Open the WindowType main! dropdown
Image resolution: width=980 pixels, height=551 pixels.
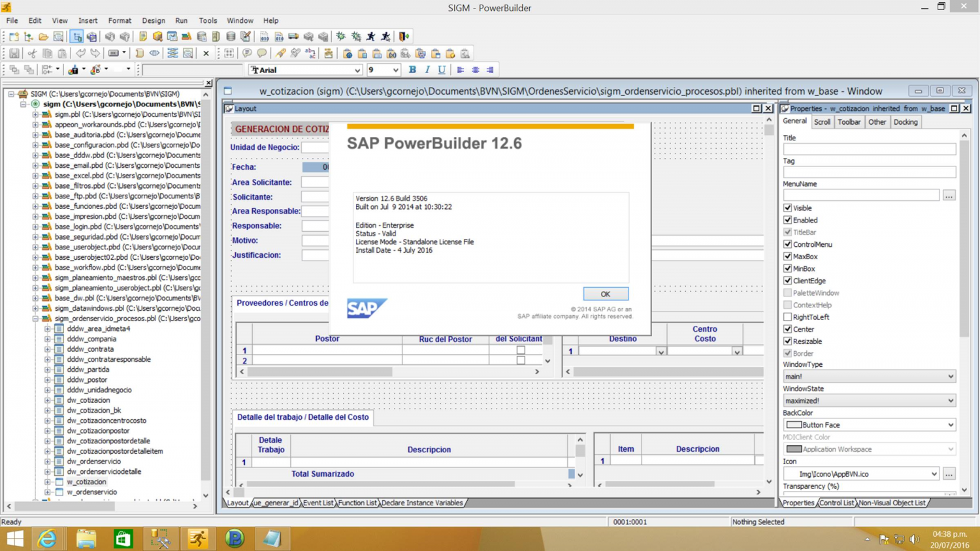coord(869,376)
